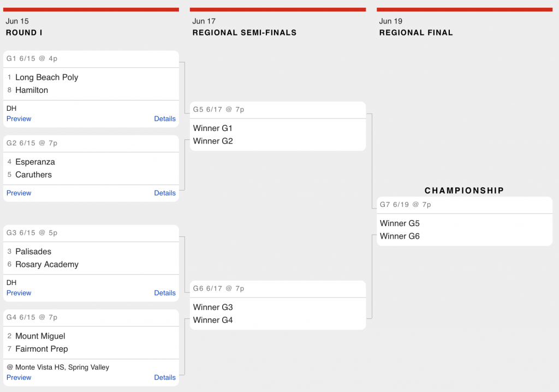Click the G6 semi-final game card
559x392 pixels.
(278, 305)
